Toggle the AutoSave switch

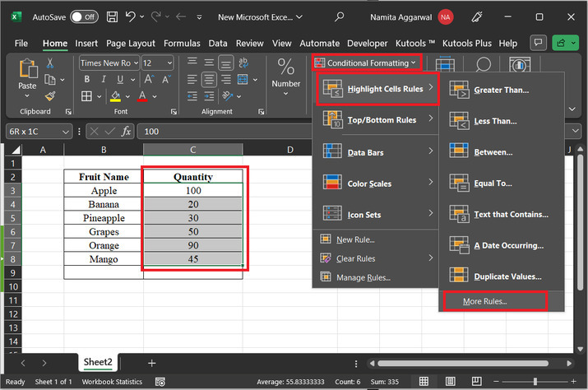85,16
